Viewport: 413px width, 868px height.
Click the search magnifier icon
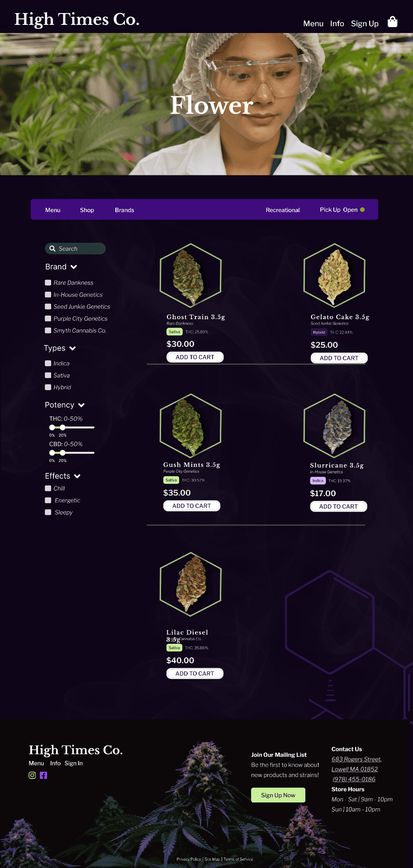(x=53, y=248)
